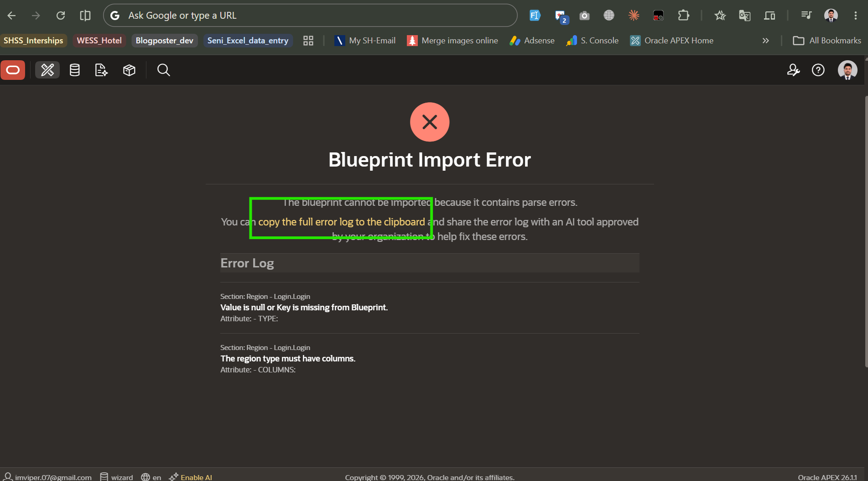868x481 pixels.
Task: Click the camera screenshot extension icon
Action: click(584, 16)
